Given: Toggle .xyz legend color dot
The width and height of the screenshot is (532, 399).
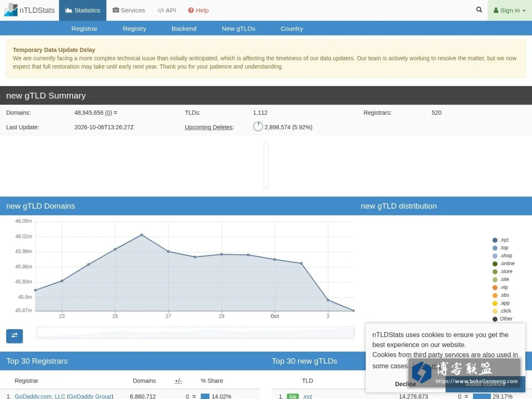Looking at the screenshot, I should [x=495, y=240].
